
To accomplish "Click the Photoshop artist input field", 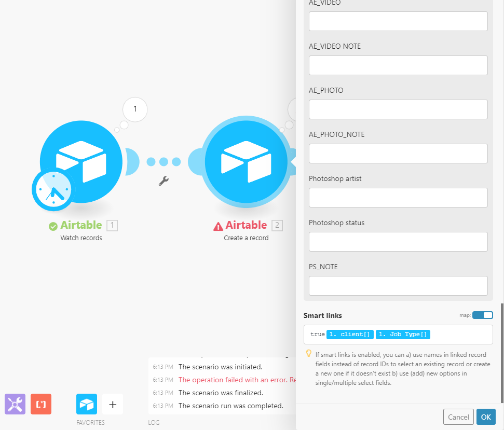I will coord(398,198).
